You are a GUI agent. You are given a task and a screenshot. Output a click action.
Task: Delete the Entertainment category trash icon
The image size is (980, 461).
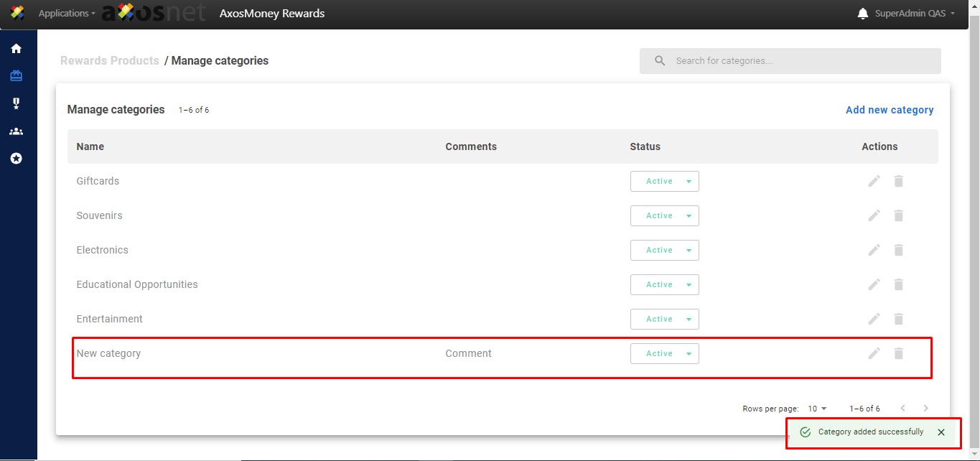898,319
